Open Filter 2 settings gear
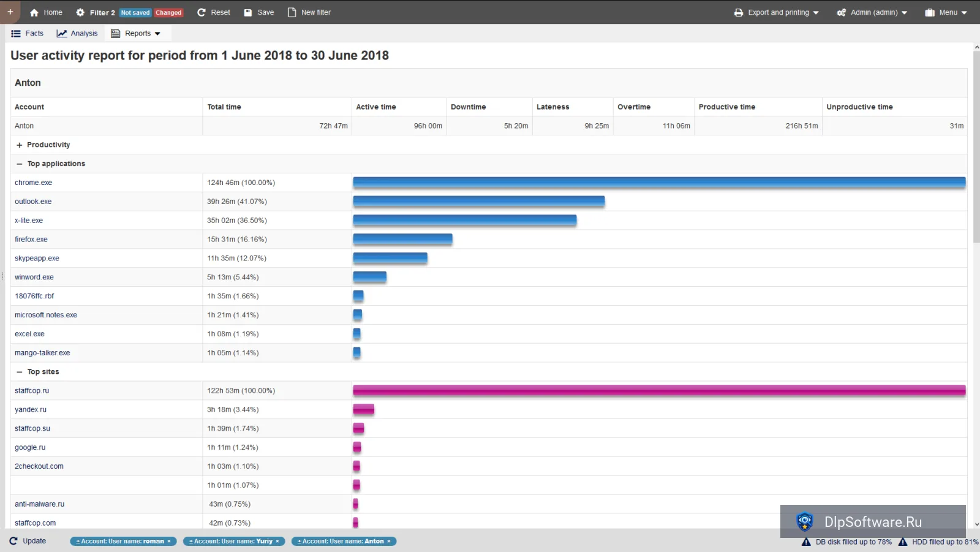The height and width of the screenshot is (552, 980). (80, 12)
